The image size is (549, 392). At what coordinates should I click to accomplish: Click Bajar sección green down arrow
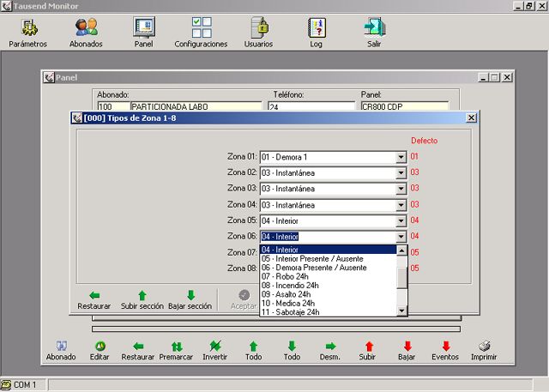point(190,295)
